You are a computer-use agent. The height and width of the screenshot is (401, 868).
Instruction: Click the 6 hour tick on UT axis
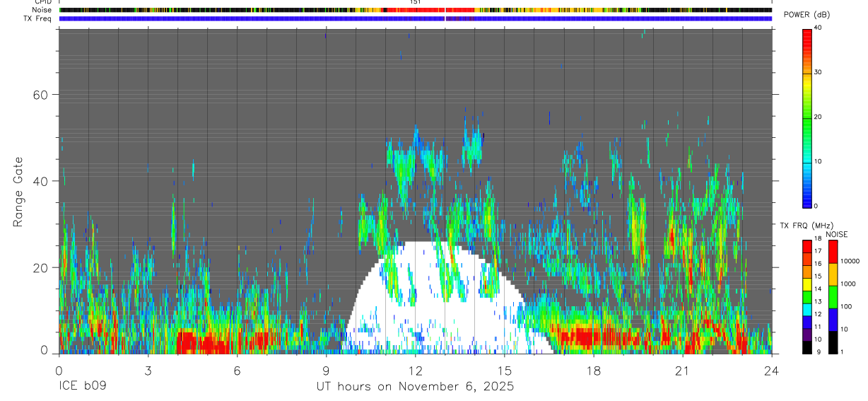237,371
